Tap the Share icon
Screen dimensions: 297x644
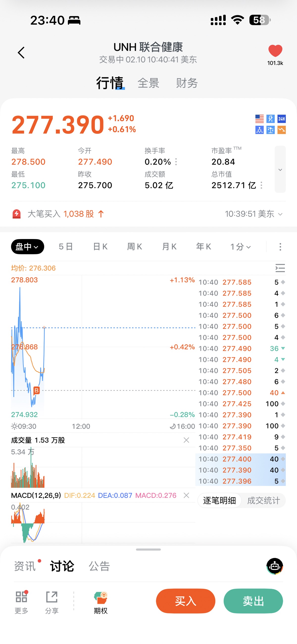(52, 602)
